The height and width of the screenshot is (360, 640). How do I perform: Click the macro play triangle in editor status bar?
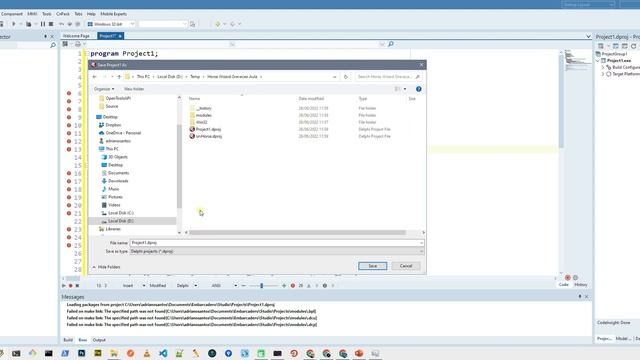click(64, 286)
